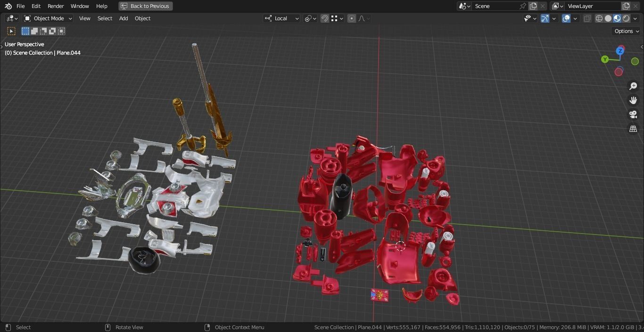Click the pan view hand icon
Screen dimensions: 644x332
633,100
